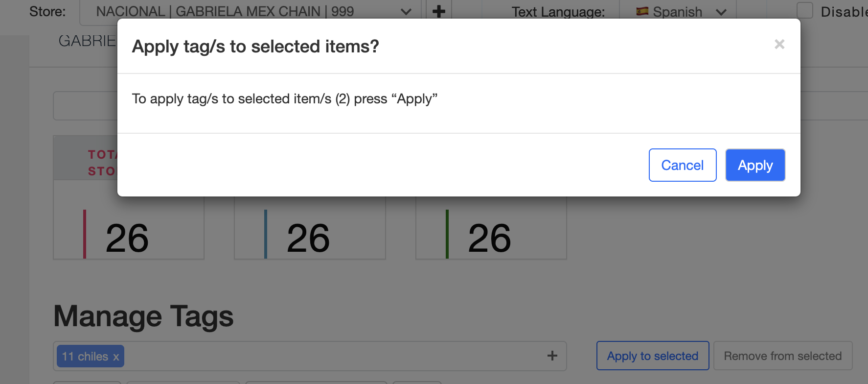Image resolution: width=868 pixels, height=384 pixels.
Task: Click the Remove from selected button
Action: click(783, 356)
